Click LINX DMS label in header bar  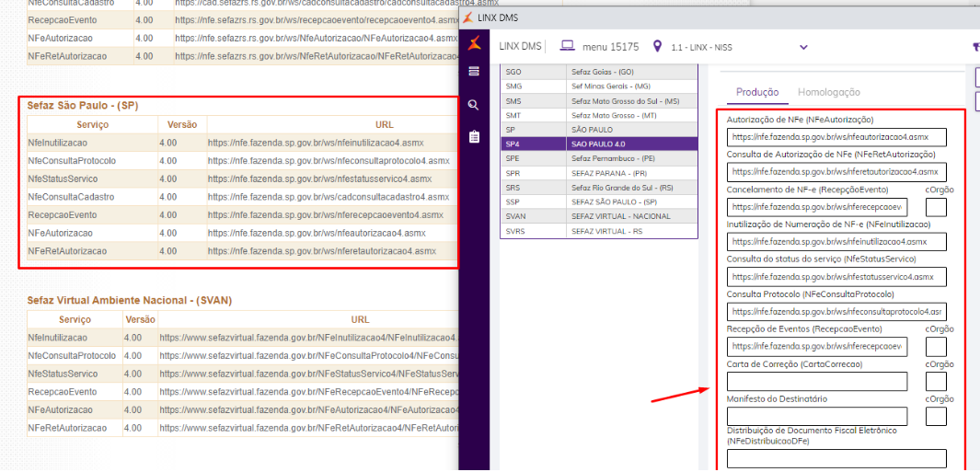[520, 47]
